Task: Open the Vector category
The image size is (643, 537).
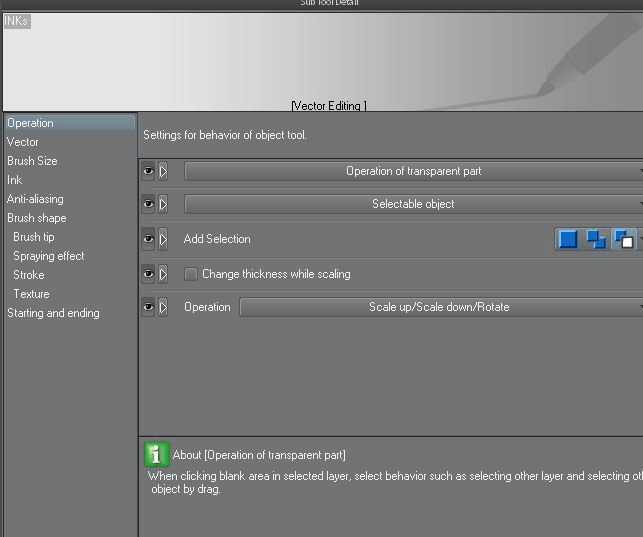Action: pyautogui.click(x=23, y=142)
